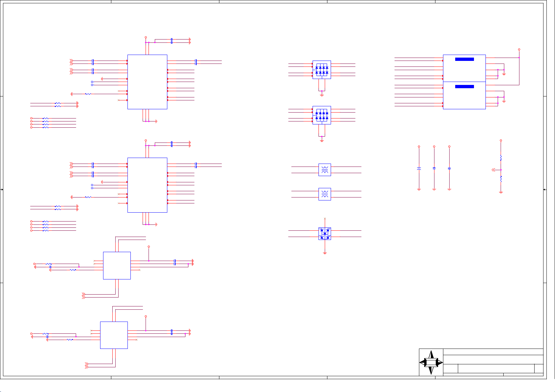The height and width of the screenshot is (392, 555).
Task: Select the second large IC rectangle
Action: tap(147, 185)
